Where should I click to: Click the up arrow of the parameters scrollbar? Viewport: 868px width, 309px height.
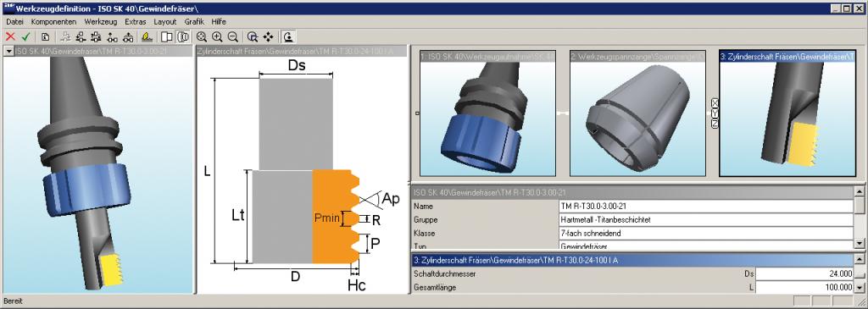coord(860,259)
